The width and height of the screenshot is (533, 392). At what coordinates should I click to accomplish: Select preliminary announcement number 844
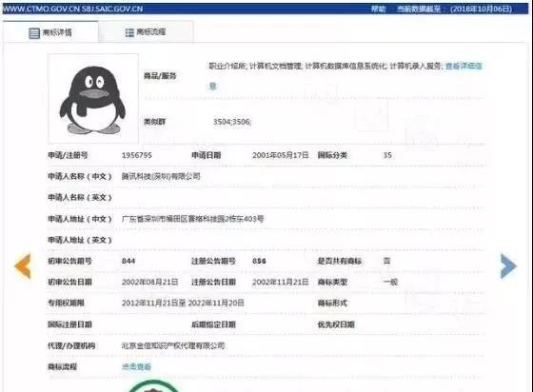(x=128, y=261)
